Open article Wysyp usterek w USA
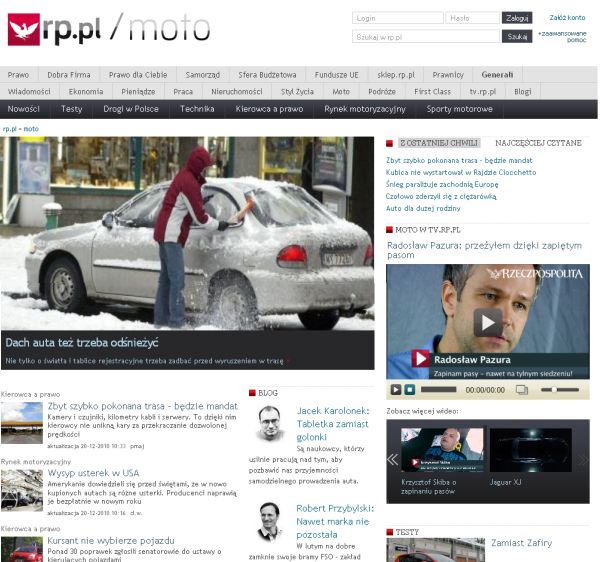 [x=93, y=473]
